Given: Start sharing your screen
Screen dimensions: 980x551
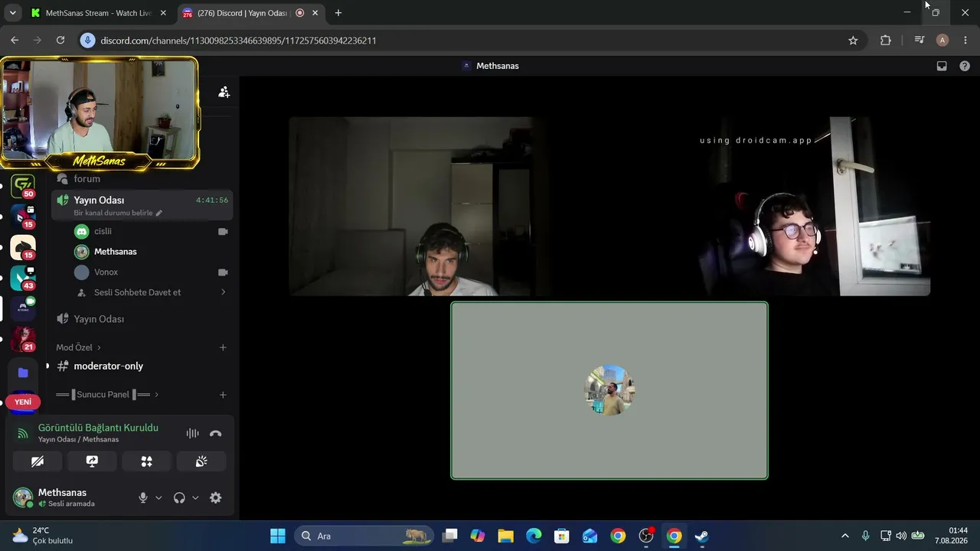Looking at the screenshot, I should [92, 461].
